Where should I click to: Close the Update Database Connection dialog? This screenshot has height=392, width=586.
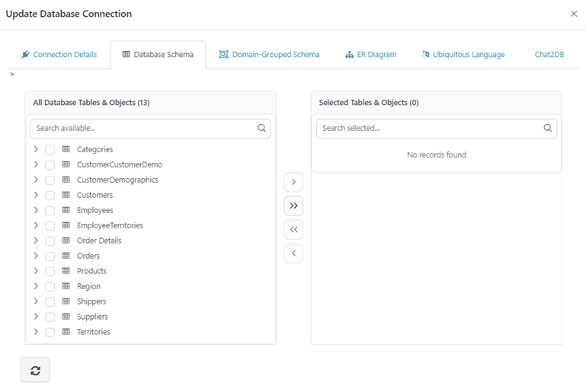(x=574, y=14)
